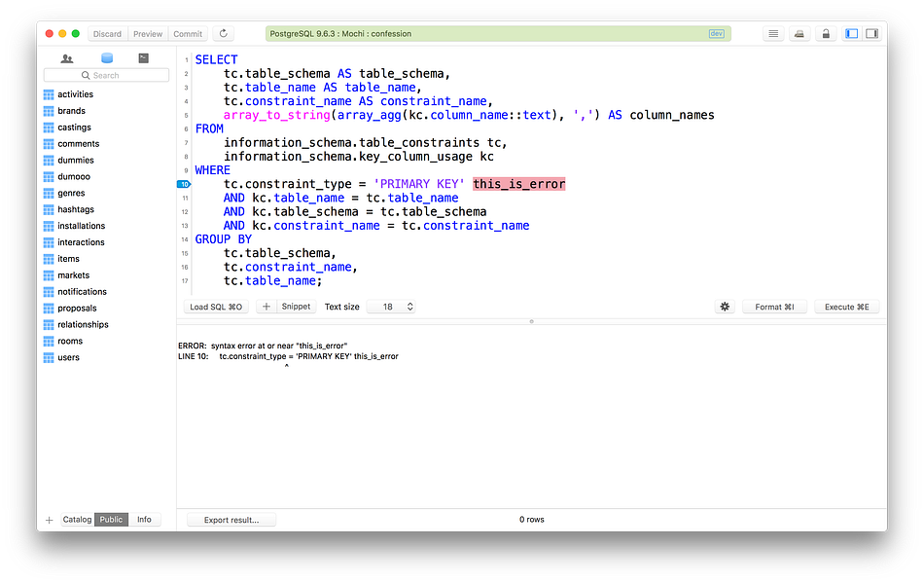Click the brands table icon

[49, 111]
